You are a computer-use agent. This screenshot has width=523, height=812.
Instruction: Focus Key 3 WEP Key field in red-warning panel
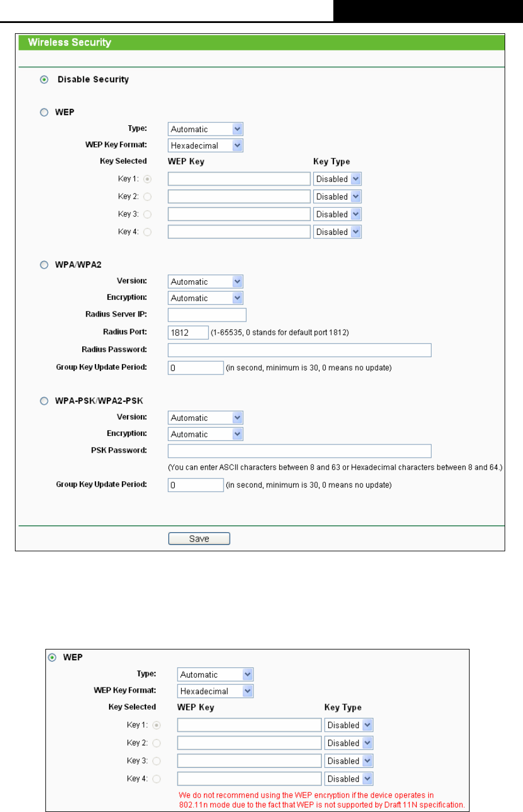tap(249, 761)
